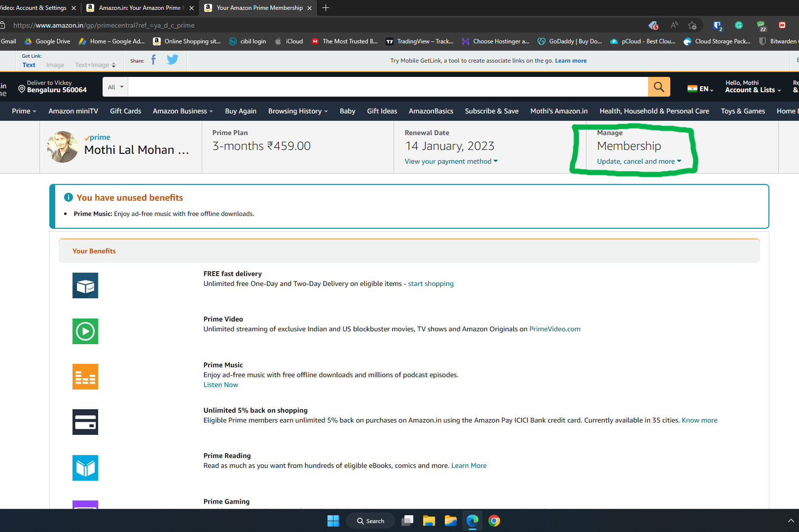Open Google Chrome in the taskbar
799x532 pixels.
494,521
